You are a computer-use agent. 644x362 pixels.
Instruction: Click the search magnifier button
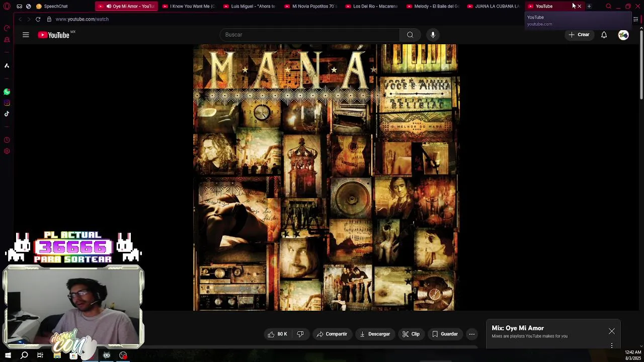click(x=410, y=35)
